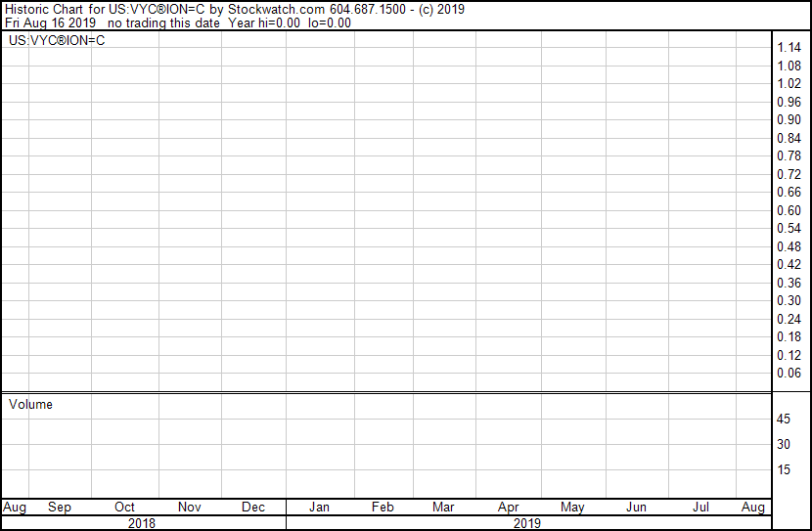Click the 1.08 price axis label
Viewport: 812px width, 531px height.
click(x=789, y=66)
